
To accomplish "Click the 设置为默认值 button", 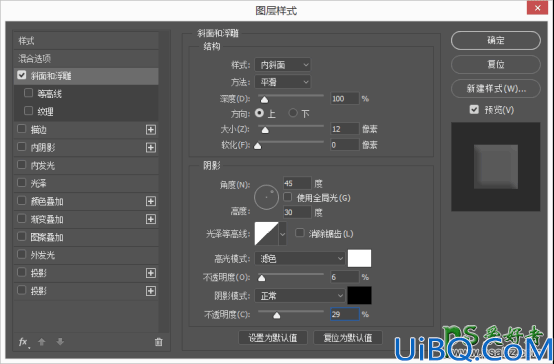I will [273, 338].
